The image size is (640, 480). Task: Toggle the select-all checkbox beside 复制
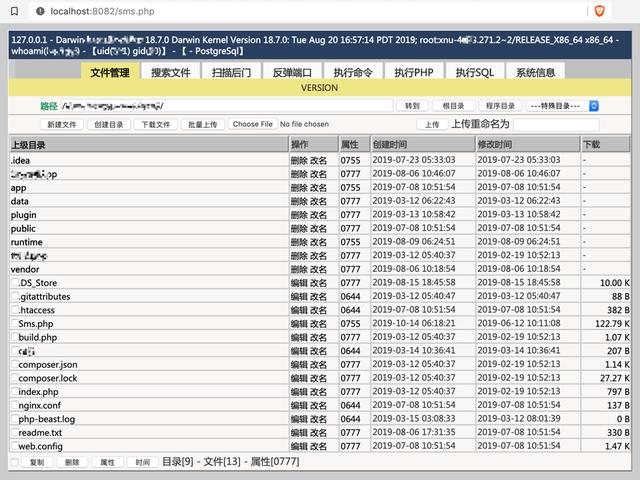point(14,462)
